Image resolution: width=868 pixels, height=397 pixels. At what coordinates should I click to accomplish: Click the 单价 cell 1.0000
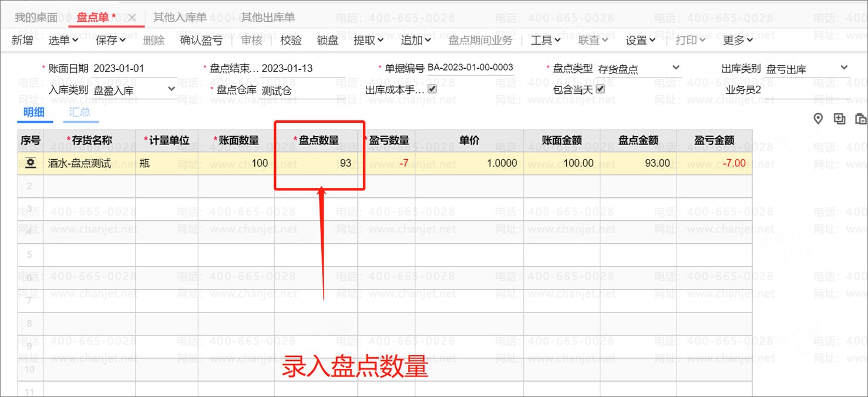coord(469,163)
